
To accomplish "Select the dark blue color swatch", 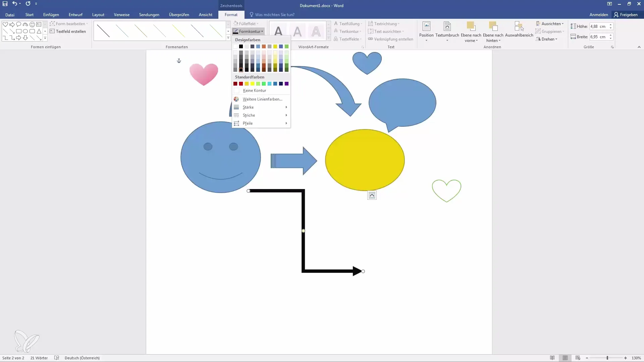I will coord(280,83).
